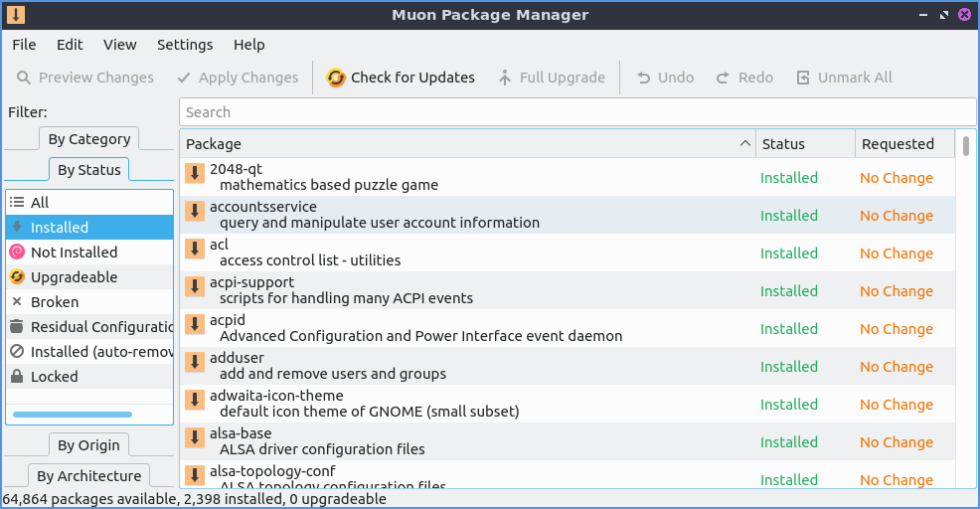Click the Locked padlock filter icon
Screen dimensions: 980x509
tap(17, 377)
